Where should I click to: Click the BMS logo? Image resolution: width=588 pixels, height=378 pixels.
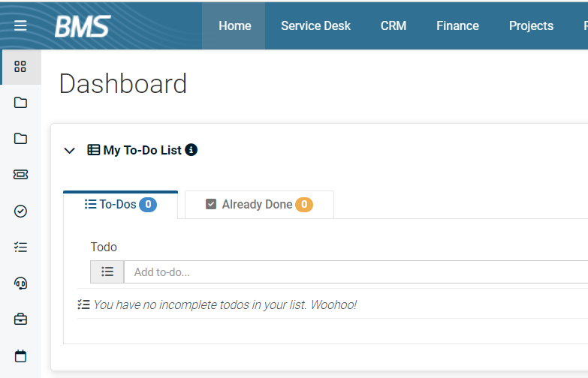(x=83, y=26)
